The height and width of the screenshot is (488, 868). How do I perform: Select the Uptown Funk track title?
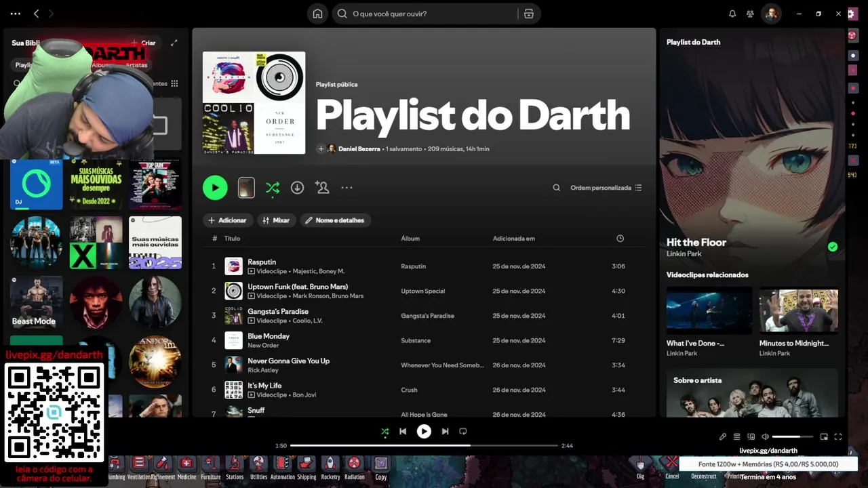[x=298, y=287]
